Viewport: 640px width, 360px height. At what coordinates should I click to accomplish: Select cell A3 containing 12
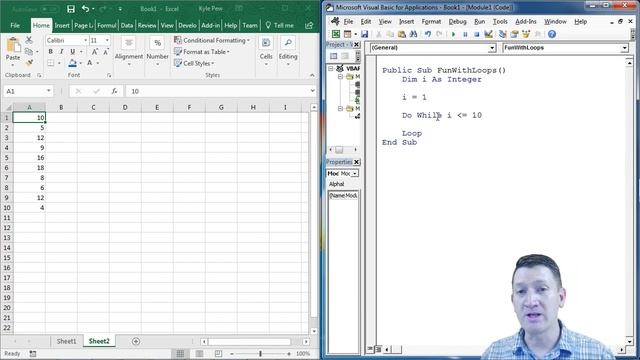point(29,138)
